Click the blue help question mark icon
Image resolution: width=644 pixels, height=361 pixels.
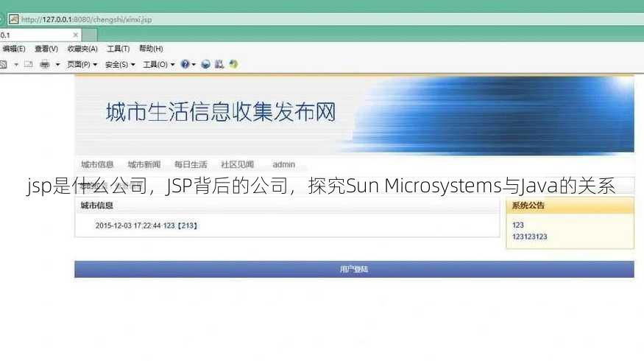185,64
